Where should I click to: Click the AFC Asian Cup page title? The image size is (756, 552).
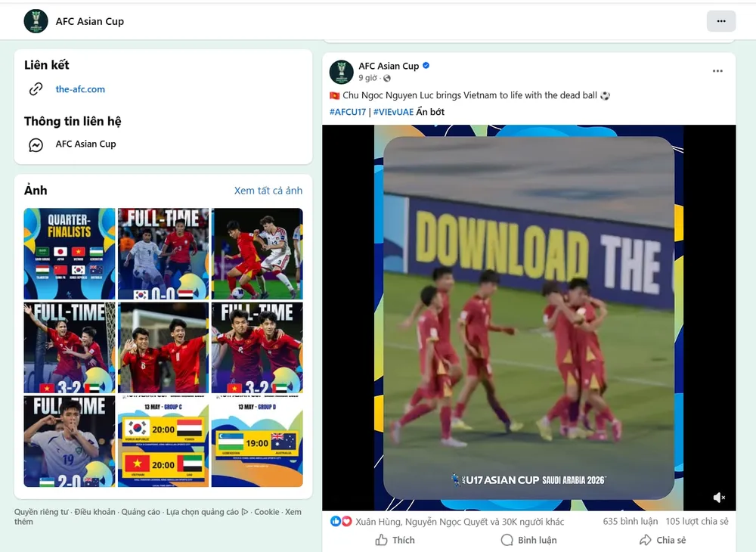[90, 21]
